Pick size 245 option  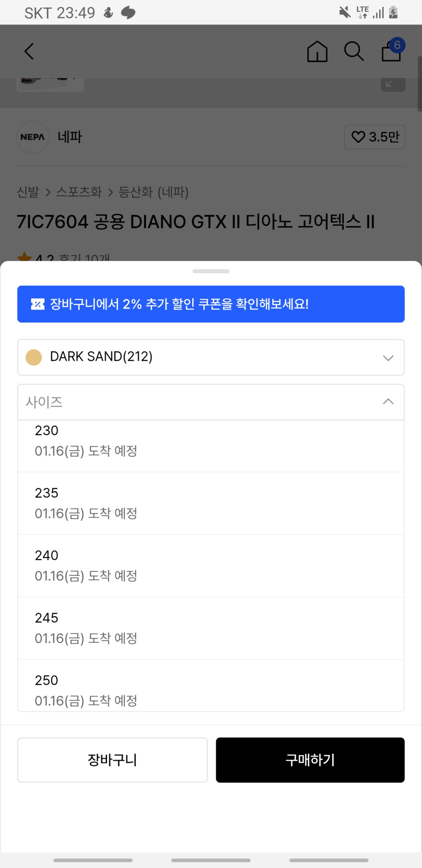pyautogui.click(x=211, y=629)
